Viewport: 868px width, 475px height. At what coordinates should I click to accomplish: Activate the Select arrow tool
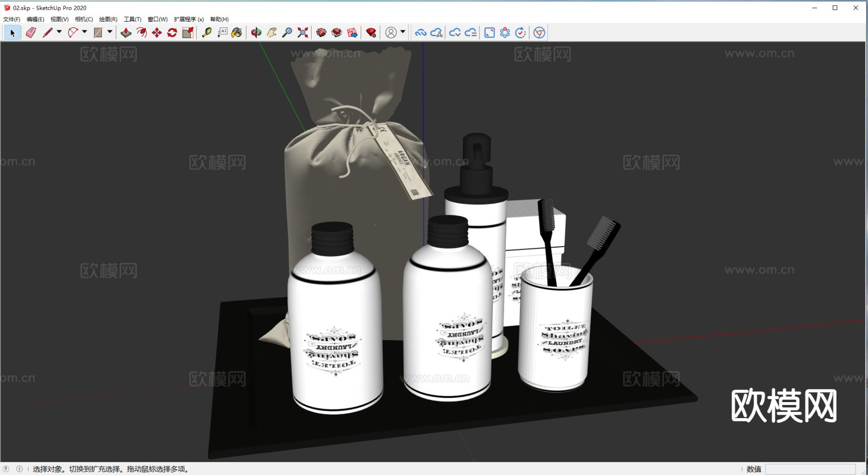[13, 33]
